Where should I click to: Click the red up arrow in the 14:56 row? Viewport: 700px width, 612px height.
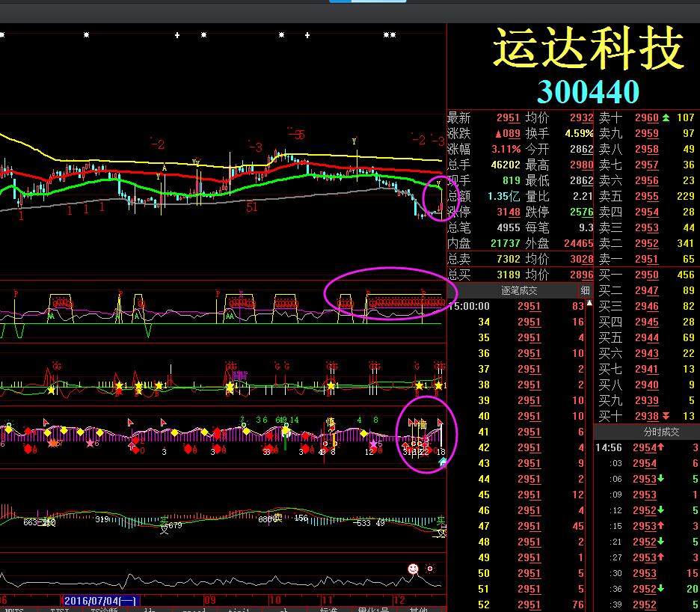(x=660, y=447)
